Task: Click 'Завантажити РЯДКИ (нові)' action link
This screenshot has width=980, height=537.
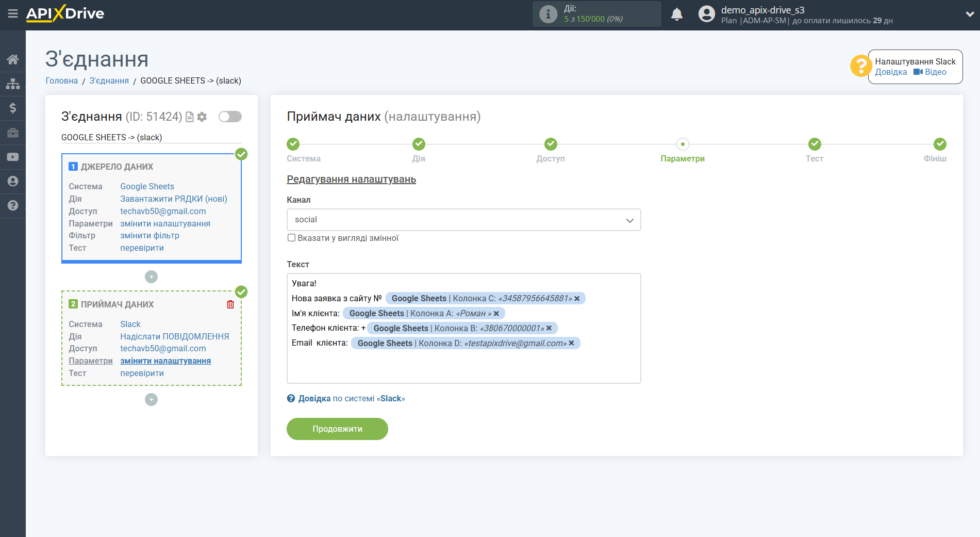Action: coord(174,199)
